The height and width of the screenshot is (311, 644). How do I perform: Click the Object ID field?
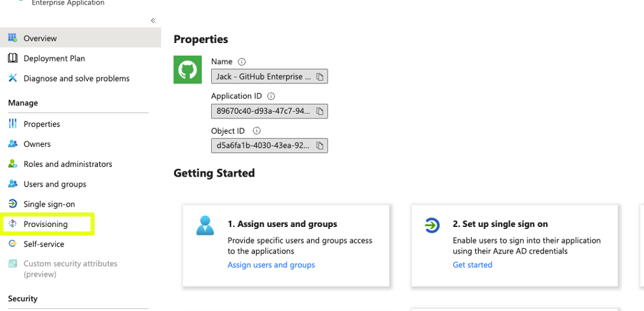269,146
